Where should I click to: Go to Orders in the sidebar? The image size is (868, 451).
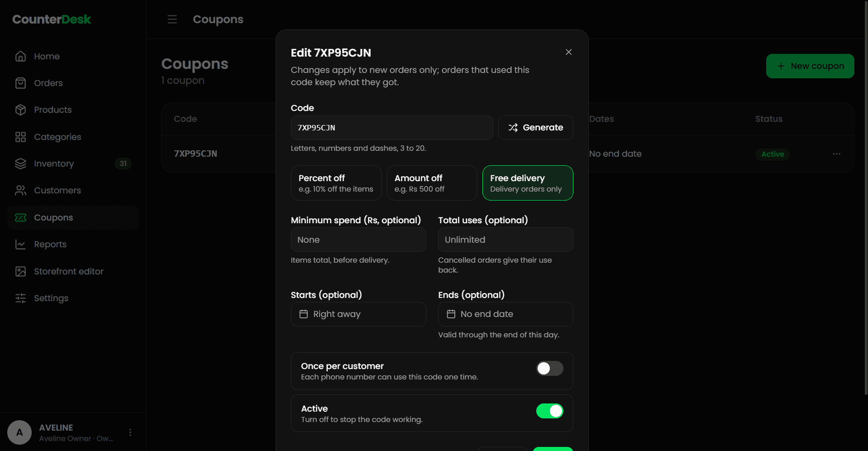(73, 83)
